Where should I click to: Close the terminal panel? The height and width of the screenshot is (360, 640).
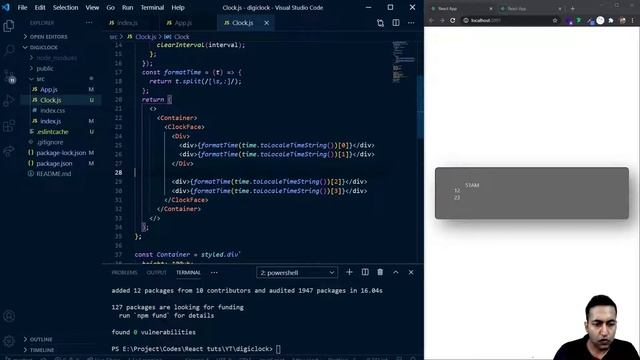(411, 272)
